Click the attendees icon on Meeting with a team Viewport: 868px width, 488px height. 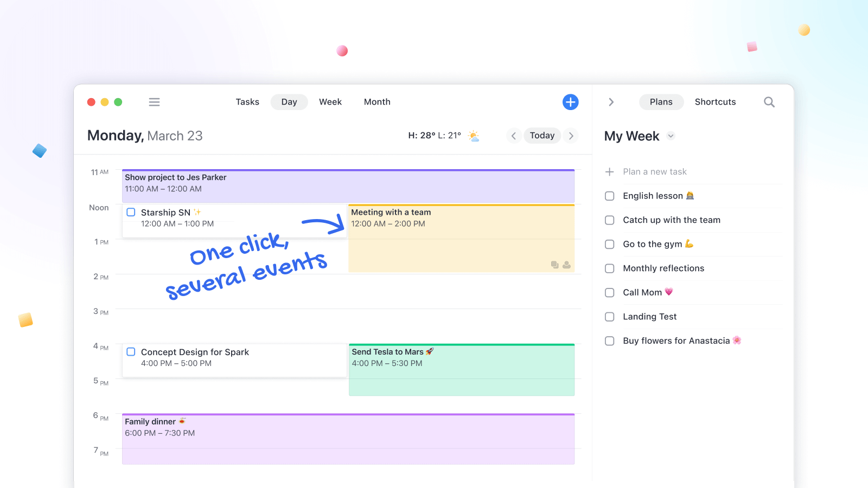[567, 264]
